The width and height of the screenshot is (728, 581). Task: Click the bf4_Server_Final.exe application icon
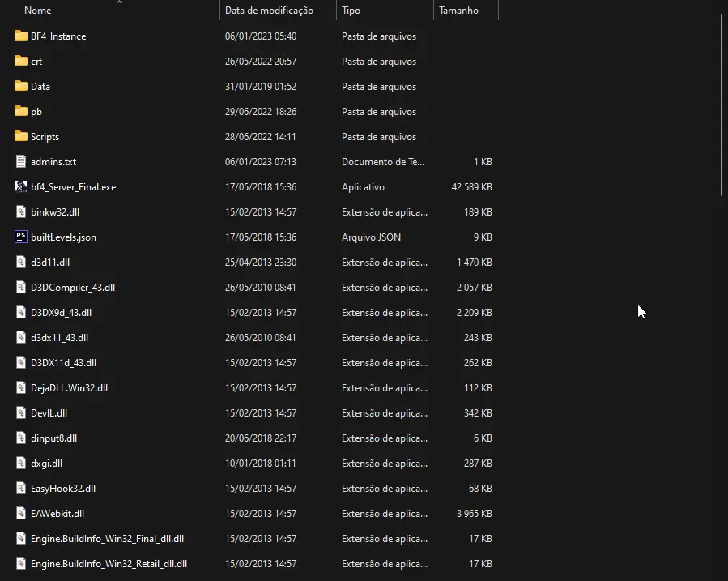click(21, 186)
